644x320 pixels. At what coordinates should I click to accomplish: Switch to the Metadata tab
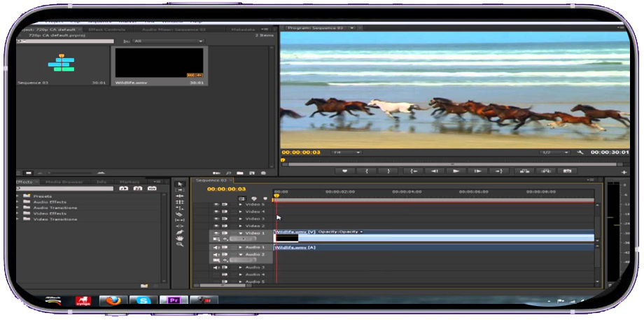click(243, 29)
